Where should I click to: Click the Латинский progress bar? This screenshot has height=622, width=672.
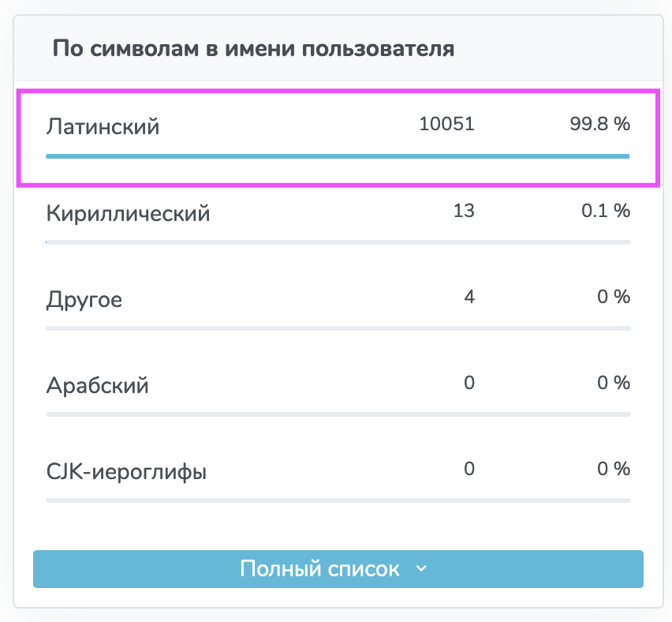338,156
